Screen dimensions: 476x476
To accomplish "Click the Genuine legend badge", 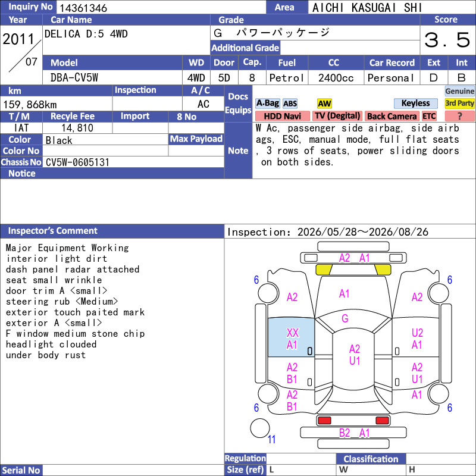I will pyautogui.click(x=459, y=91).
